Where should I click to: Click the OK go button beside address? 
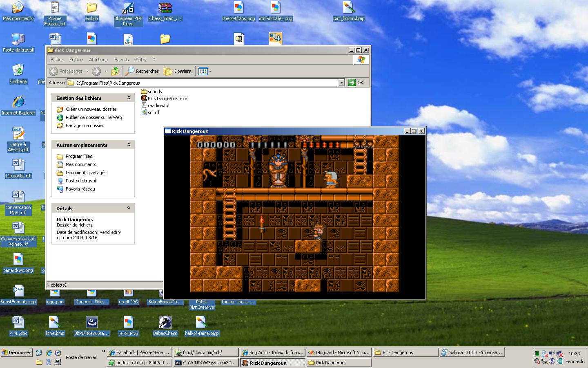356,83
